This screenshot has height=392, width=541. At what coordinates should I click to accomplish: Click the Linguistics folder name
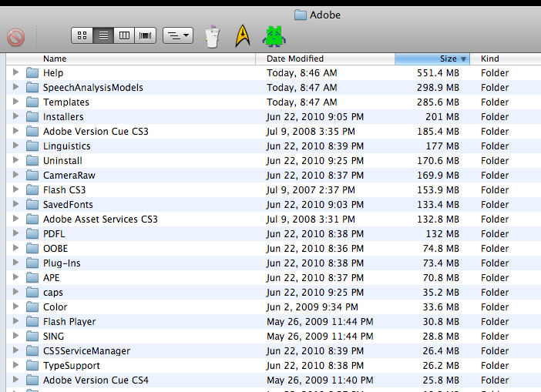[66, 146]
